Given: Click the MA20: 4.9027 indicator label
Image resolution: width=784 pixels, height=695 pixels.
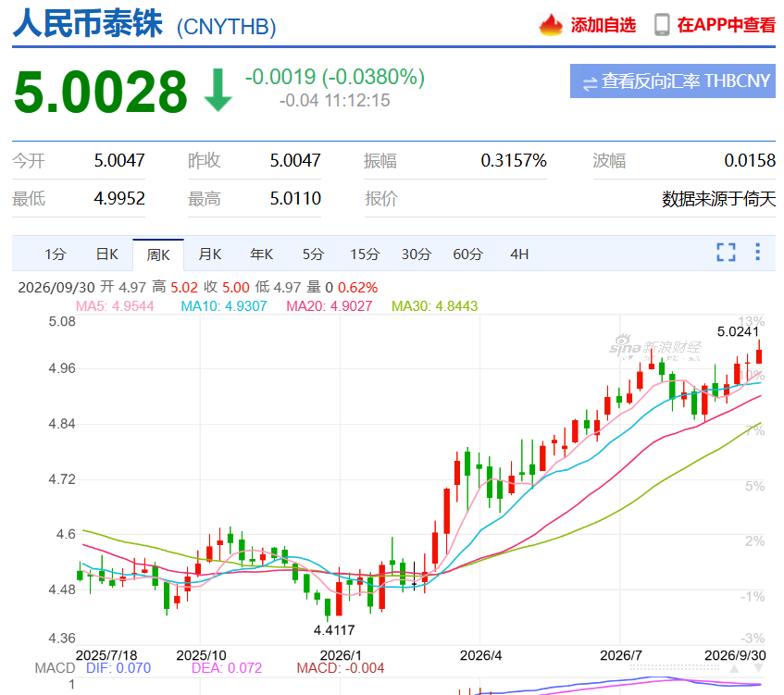Looking at the screenshot, I should 330,306.
